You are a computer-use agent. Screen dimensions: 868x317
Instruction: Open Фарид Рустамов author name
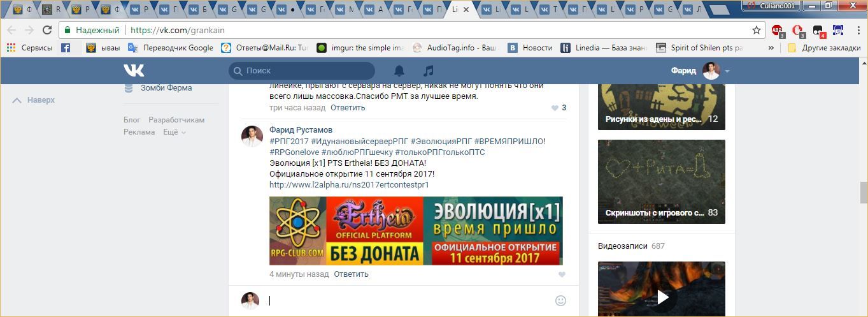click(301, 130)
